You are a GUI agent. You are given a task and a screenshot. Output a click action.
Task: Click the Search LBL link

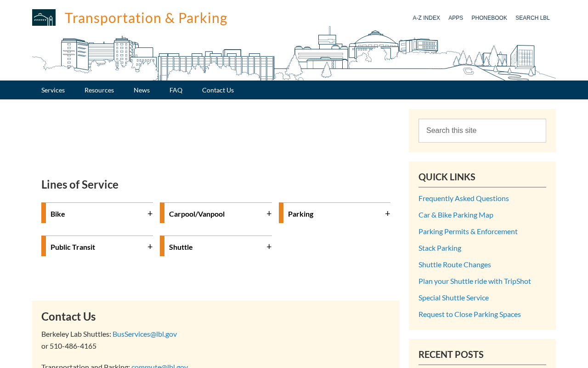point(532,18)
